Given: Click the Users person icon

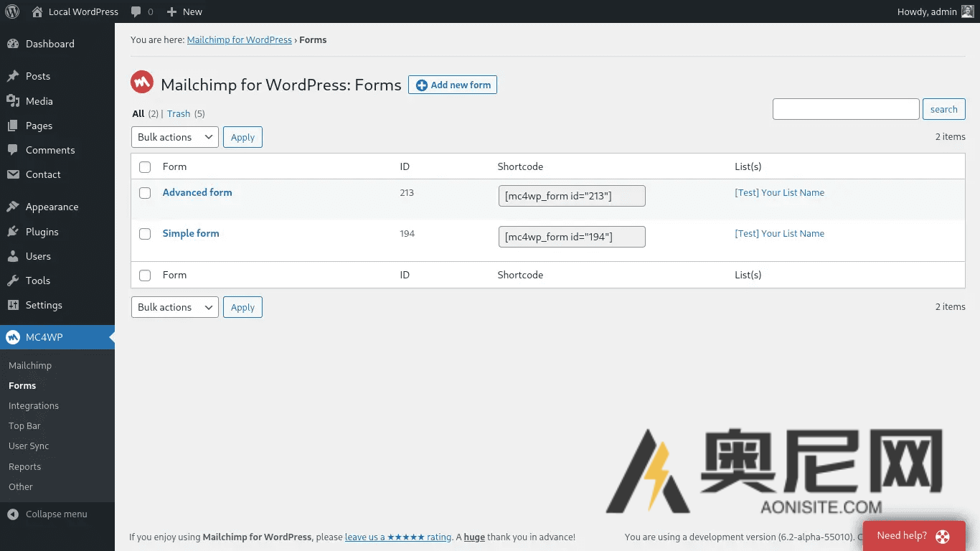Looking at the screenshot, I should click(13, 256).
